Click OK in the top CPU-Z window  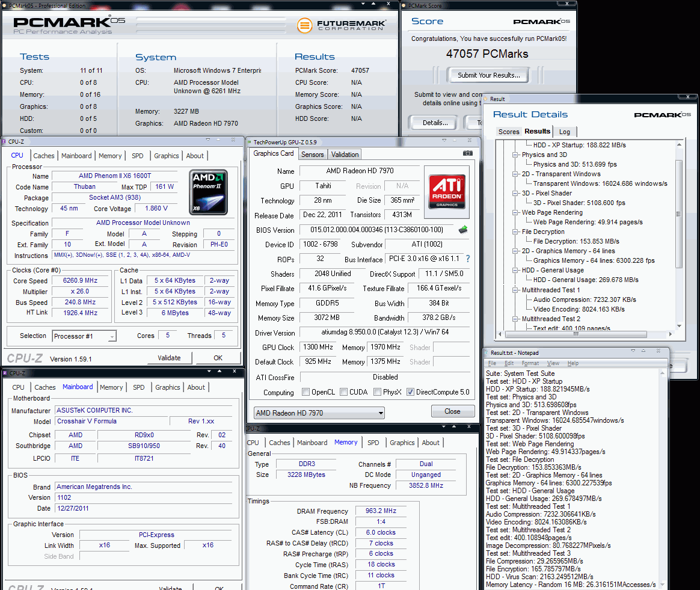pyautogui.click(x=218, y=358)
